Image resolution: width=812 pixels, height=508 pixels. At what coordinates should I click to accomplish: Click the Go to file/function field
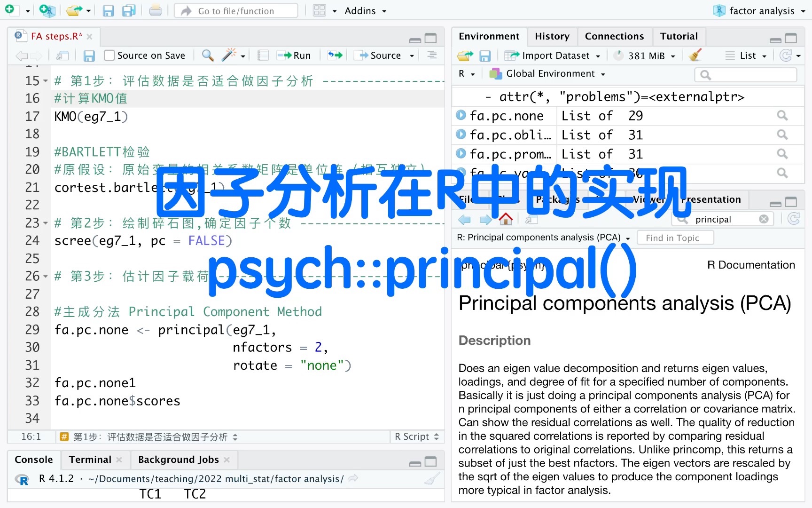tap(236, 10)
